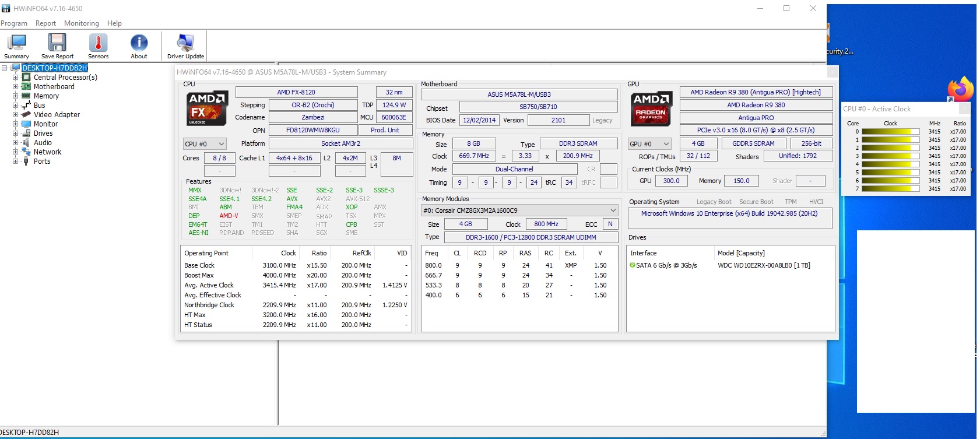Expand the Central Processor(s) node
This screenshot has width=980, height=439.
click(x=16, y=77)
